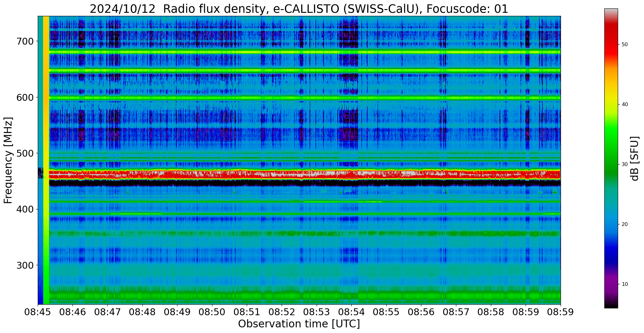Click the colorbar 40 tick label
This screenshot has width=644, height=333.
point(625,105)
